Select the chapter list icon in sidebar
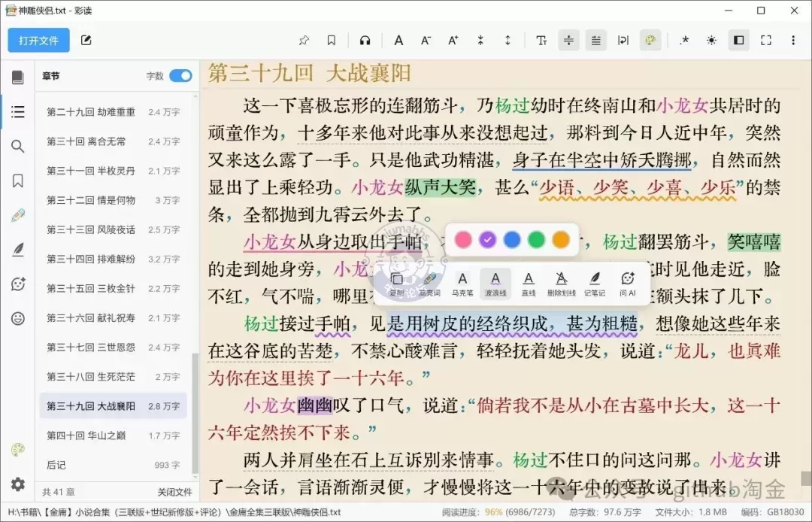The height and width of the screenshot is (522, 812). click(17, 112)
